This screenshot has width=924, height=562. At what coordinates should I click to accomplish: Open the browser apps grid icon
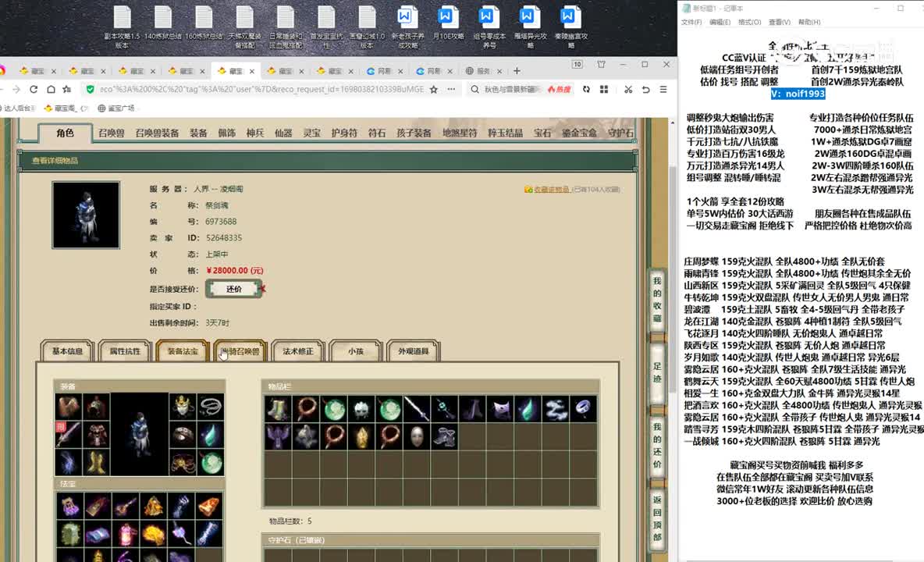click(604, 90)
